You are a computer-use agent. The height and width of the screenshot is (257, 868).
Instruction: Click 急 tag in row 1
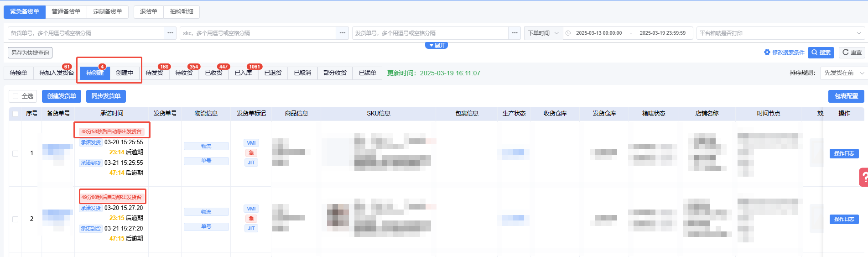(251, 153)
